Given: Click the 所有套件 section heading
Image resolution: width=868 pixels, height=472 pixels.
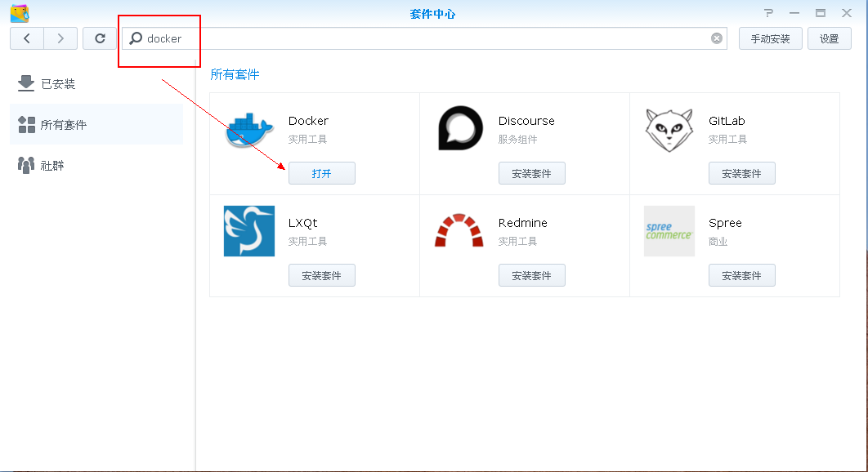Looking at the screenshot, I should (x=235, y=74).
